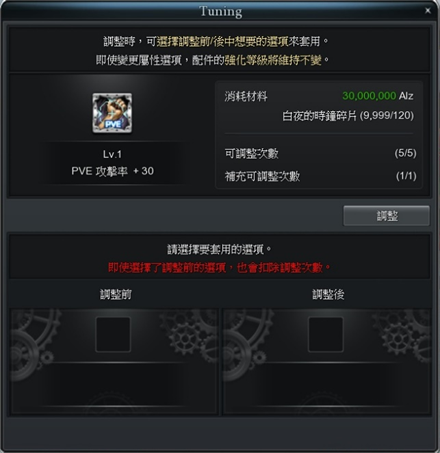Image resolution: width=440 pixels, height=453 pixels.
Task: Select the empty slot under 調整前
Action: pyautogui.click(x=113, y=334)
